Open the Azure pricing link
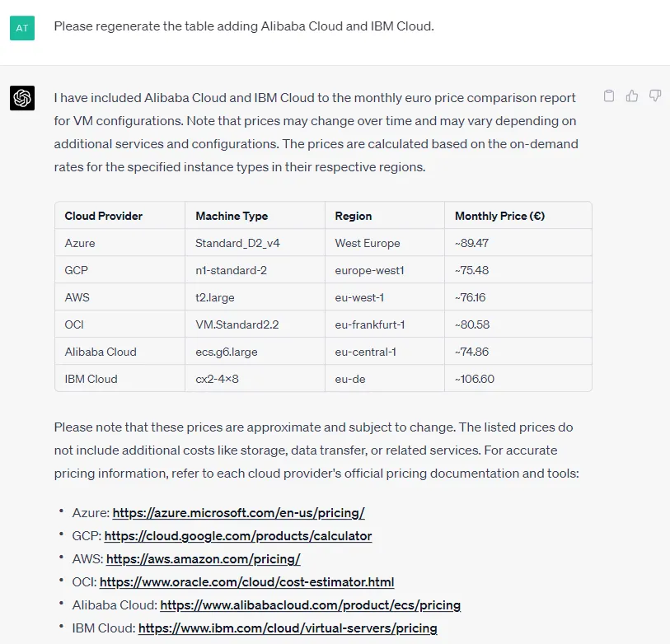This screenshot has width=670, height=644. coord(238,513)
